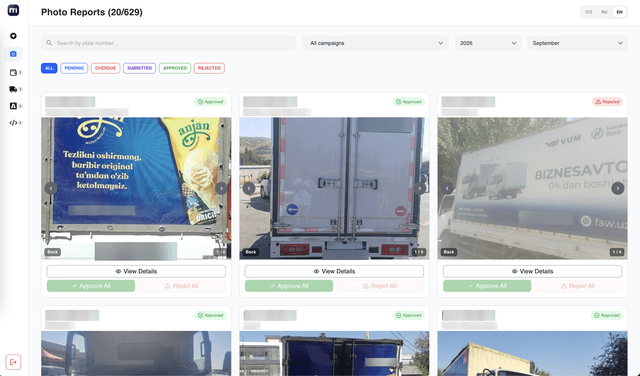The width and height of the screenshot is (640, 376).
Task: Approve All on the rear truck doors card
Action: [x=289, y=286]
